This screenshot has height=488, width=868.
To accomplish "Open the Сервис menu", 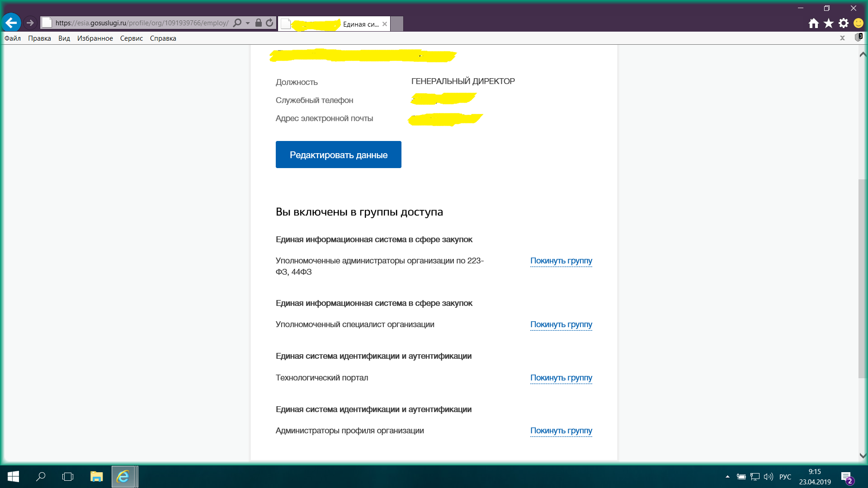I will point(131,38).
